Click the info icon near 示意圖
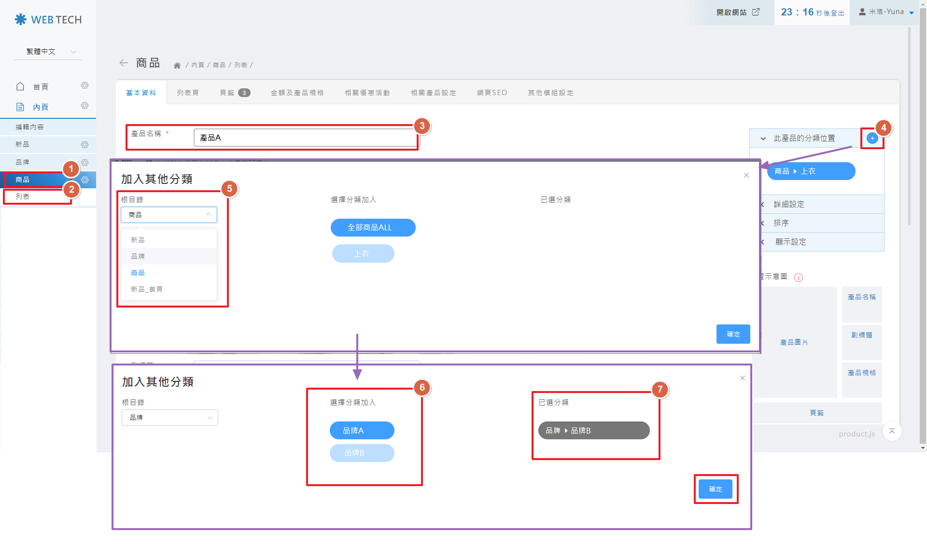This screenshot has height=560, width=927. [x=799, y=278]
